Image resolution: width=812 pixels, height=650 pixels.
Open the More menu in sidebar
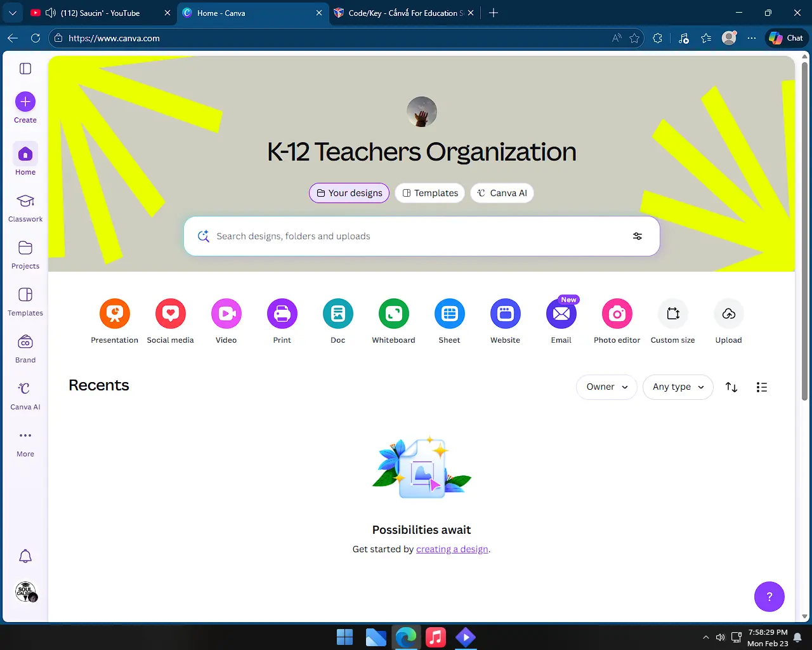(25, 442)
